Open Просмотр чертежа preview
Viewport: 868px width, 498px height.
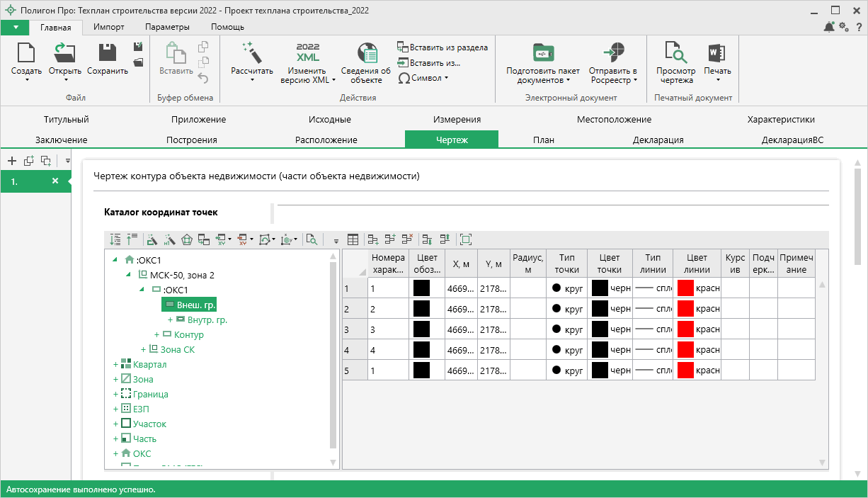point(675,53)
